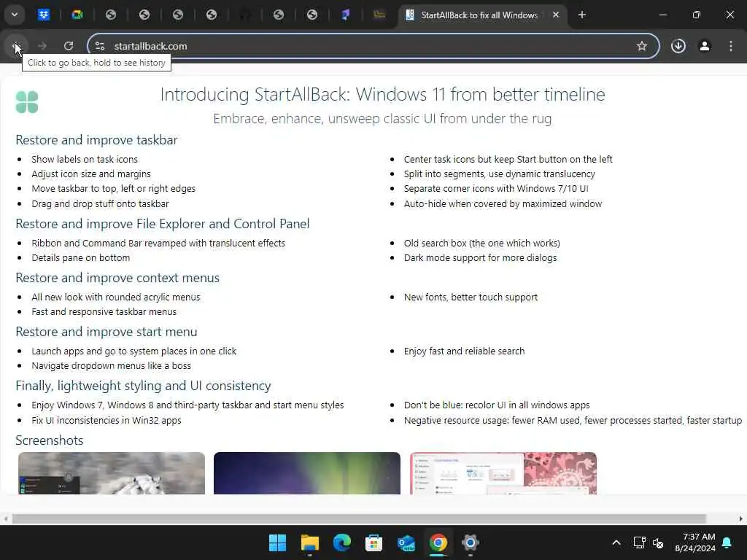Launch Microsoft Edge from the taskbar
This screenshot has height=560, width=747.
tap(341, 542)
